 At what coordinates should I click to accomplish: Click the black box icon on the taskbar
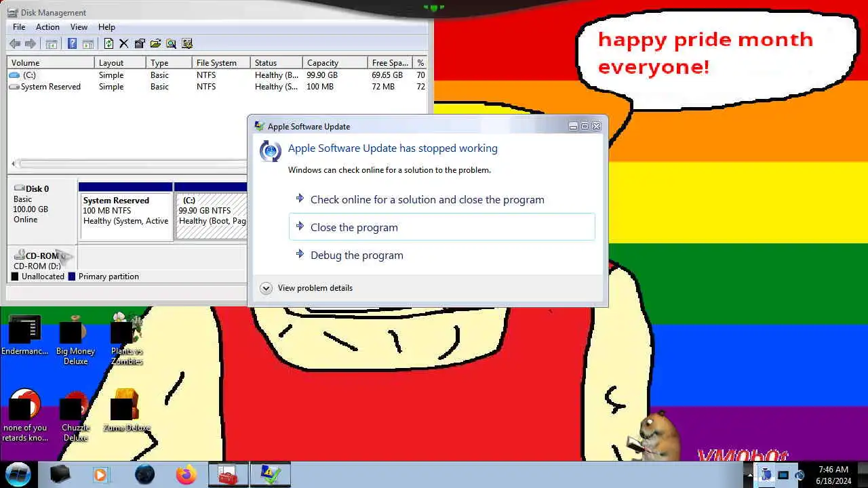pyautogui.click(x=60, y=474)
